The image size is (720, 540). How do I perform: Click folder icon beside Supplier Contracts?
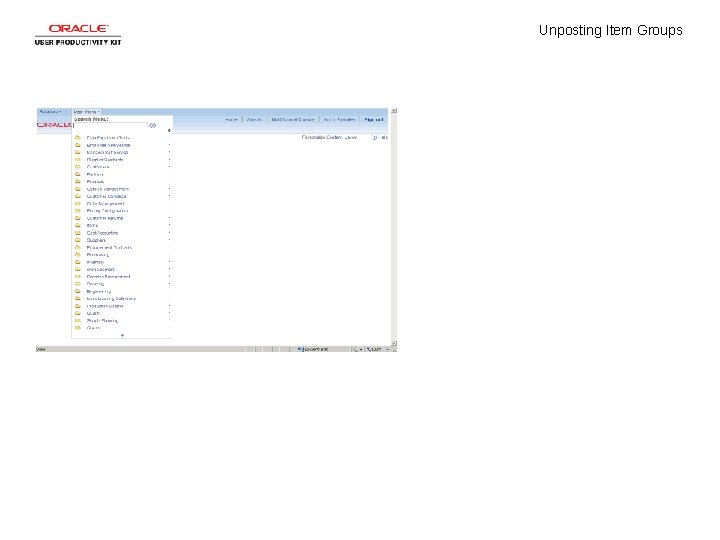78,160
